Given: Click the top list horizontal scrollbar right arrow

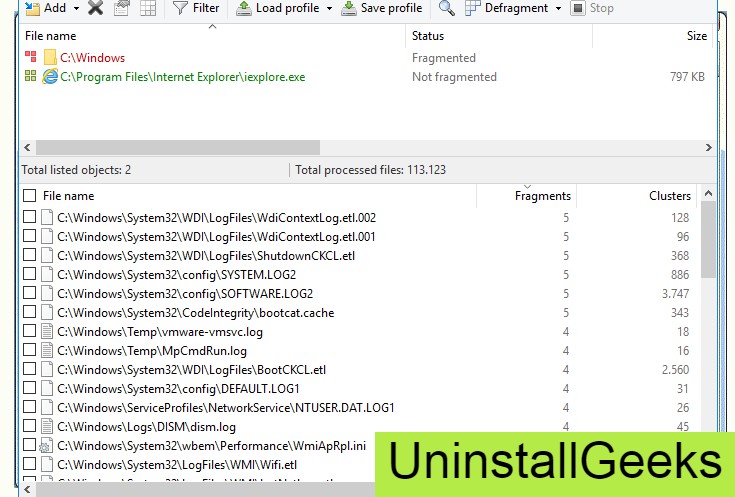Looking at the screenshot, I should click(709, 147).
